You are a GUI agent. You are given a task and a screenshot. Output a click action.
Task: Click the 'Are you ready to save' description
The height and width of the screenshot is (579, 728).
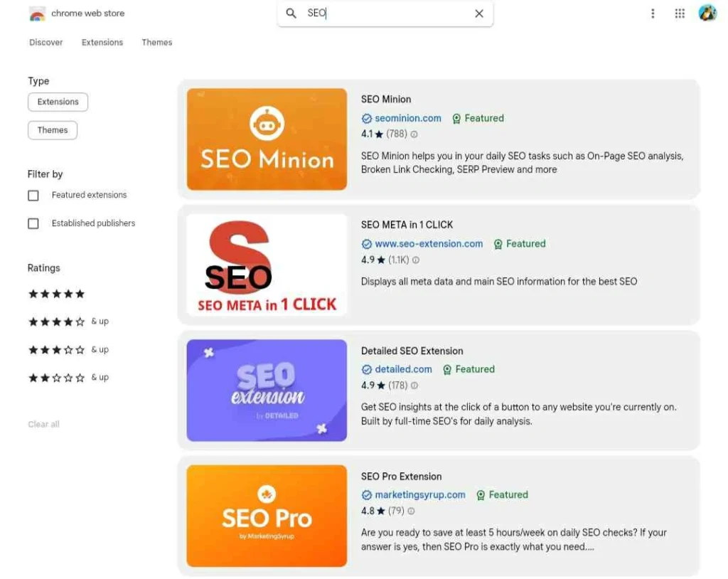514,539
